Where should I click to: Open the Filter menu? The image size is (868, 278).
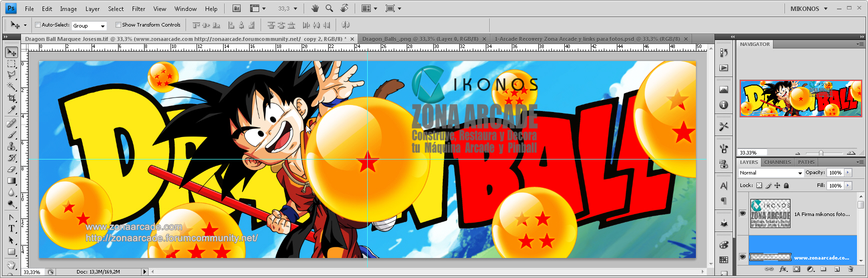(x=139, y=8)
